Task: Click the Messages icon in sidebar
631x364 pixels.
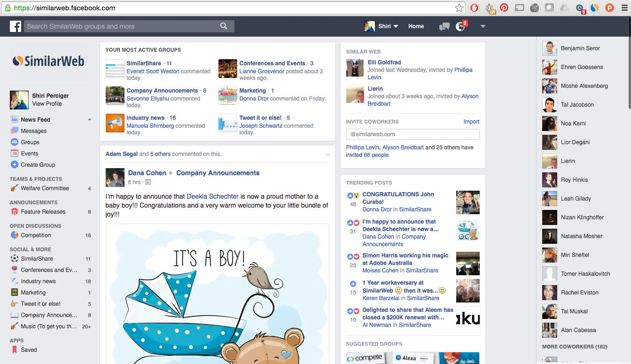Action: 15,131
